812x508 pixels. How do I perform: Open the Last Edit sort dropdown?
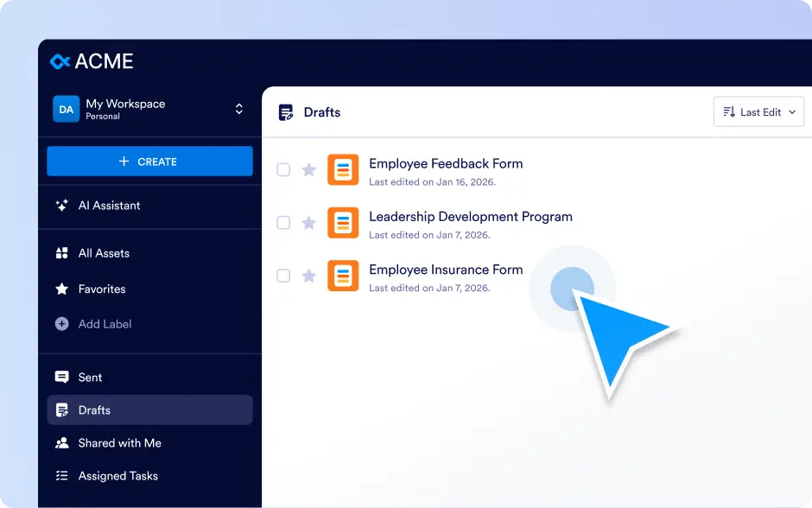pos(758,111)
